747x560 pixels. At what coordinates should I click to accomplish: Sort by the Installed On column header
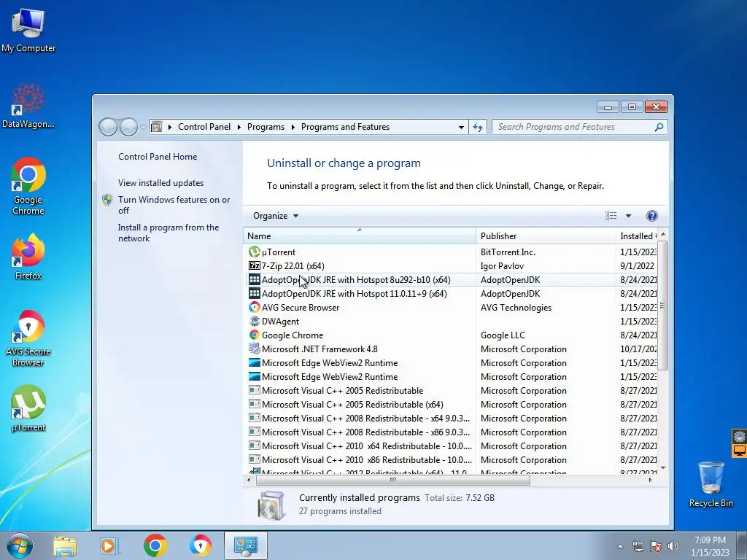pyautogui.click(x=637, y=236)
